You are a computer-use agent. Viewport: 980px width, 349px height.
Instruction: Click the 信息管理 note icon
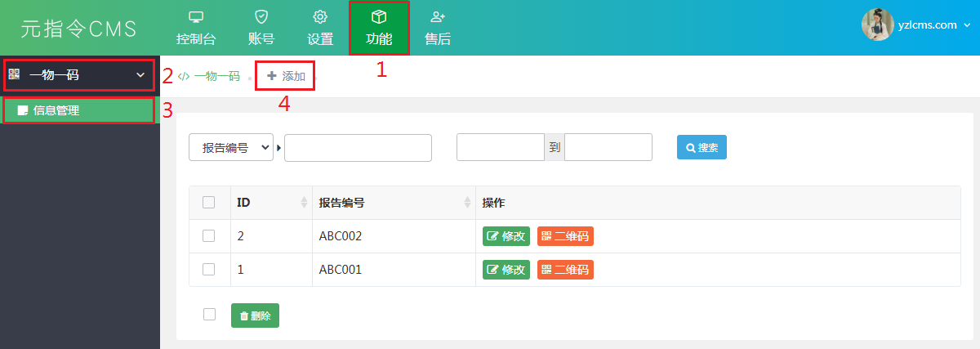click(x=23, y=110)
